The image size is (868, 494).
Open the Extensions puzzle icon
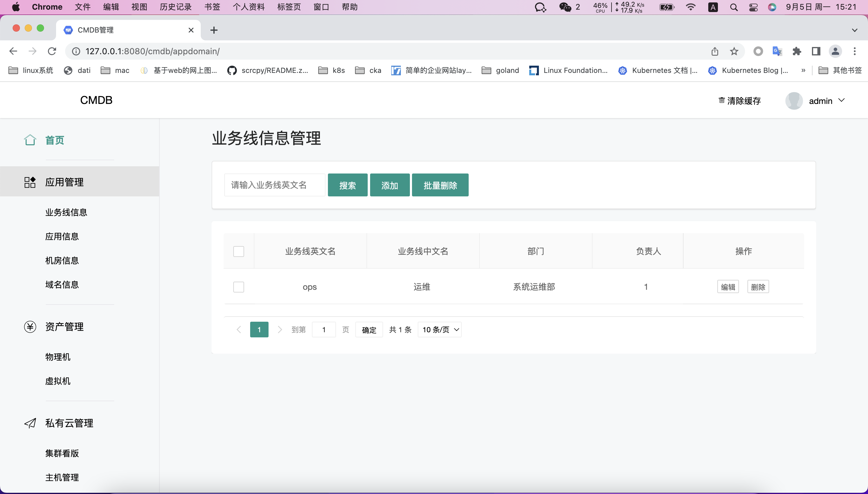(797, 51)
